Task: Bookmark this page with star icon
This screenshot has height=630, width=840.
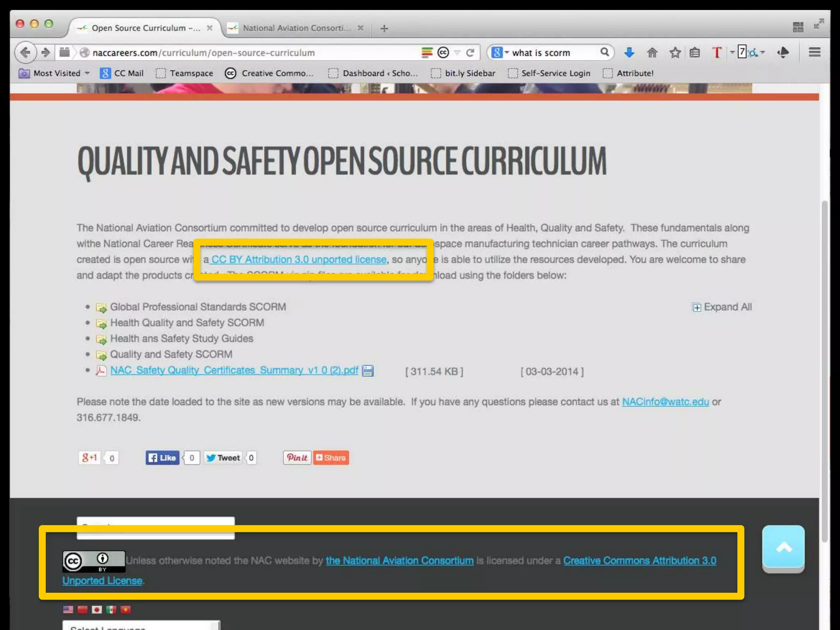Action: pyautogui.click(x=675, y=52)
